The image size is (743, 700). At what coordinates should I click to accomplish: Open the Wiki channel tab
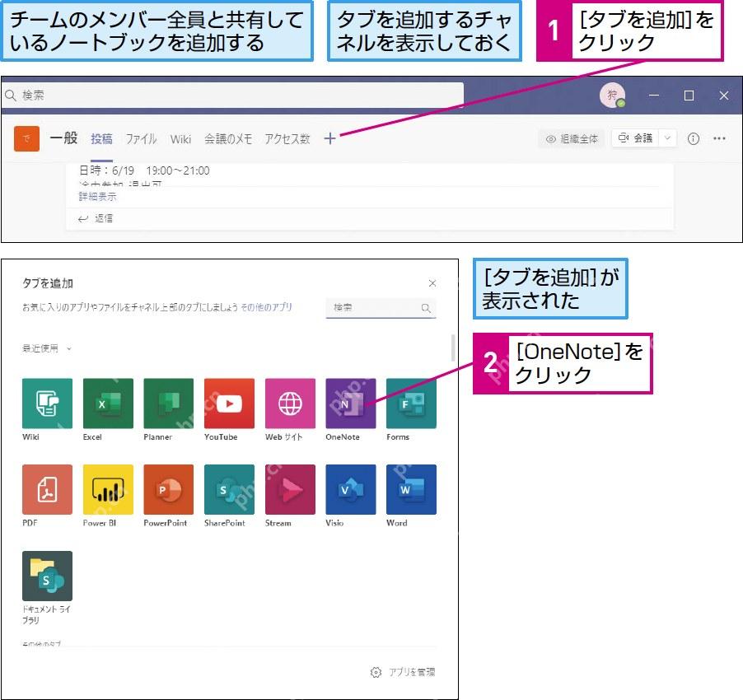pyautogui.click(x=180, y=139)
